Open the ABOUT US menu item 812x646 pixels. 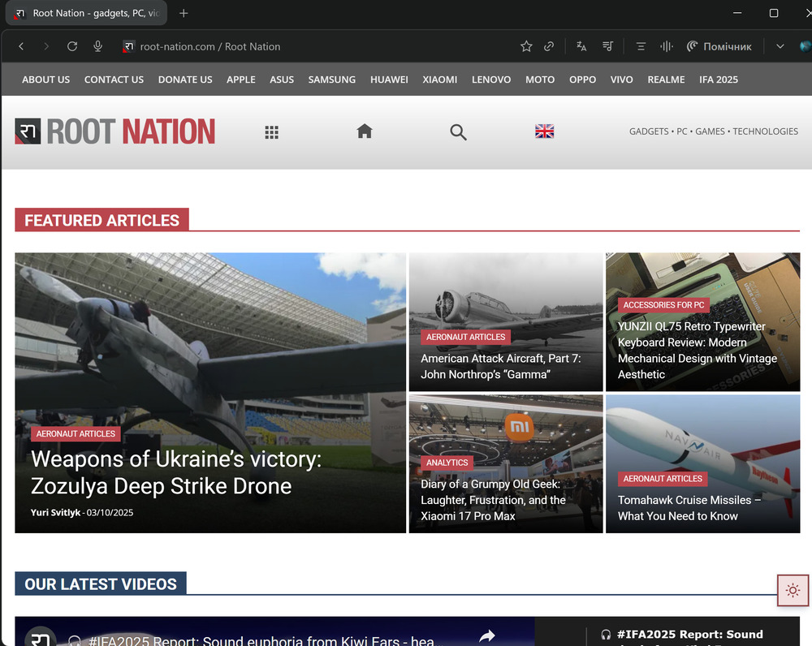[x=45, y=80]
